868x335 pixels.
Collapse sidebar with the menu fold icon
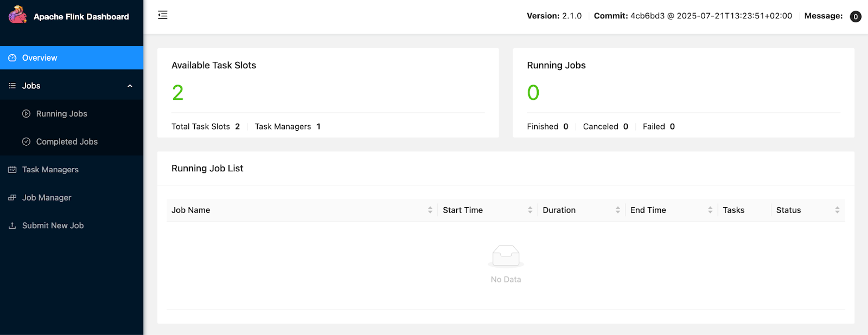tap(163, 15)
